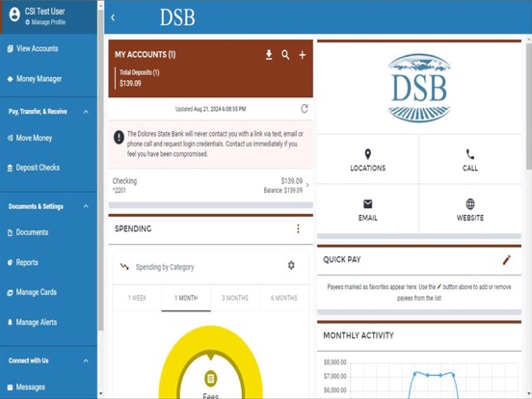Click the EMAIL button

click(368, 210)
